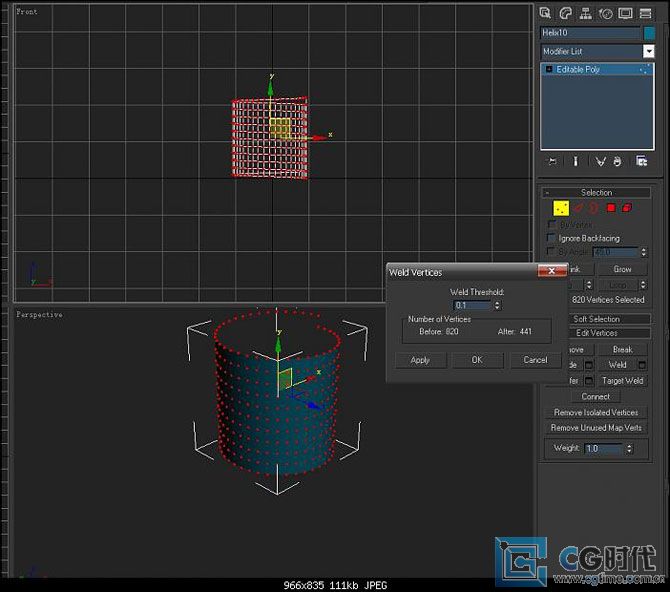670x592 pixels.
Task: Click the Grow selection button
Action: click(622, 269)
